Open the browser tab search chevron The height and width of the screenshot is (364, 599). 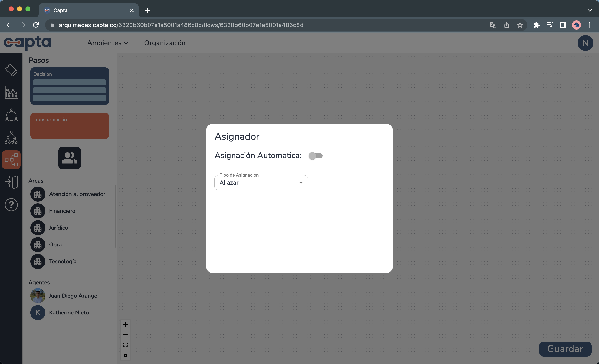[590, 10]
